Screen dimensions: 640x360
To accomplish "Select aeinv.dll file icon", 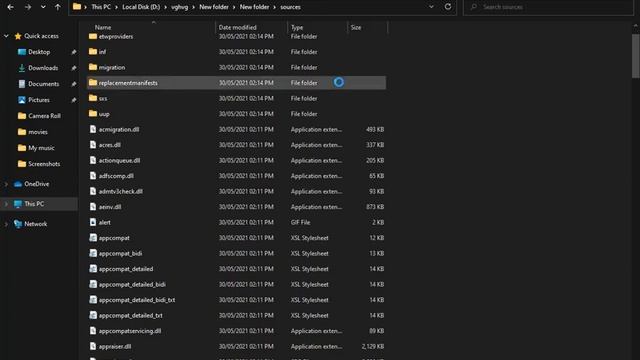I will 93,207.
